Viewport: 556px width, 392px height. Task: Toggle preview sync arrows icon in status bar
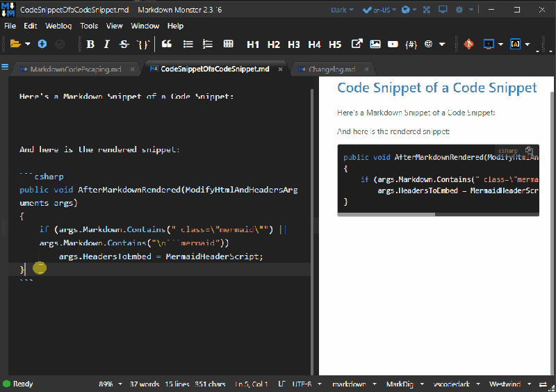543,384
